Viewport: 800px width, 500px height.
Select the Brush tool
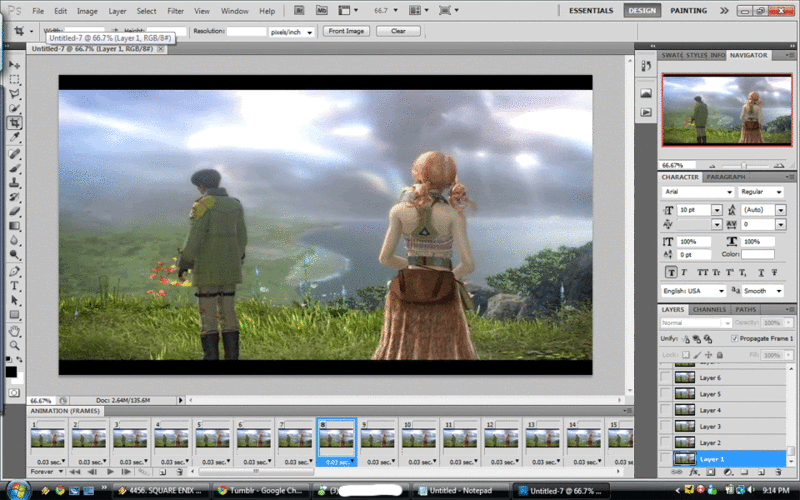coord(14,168)
